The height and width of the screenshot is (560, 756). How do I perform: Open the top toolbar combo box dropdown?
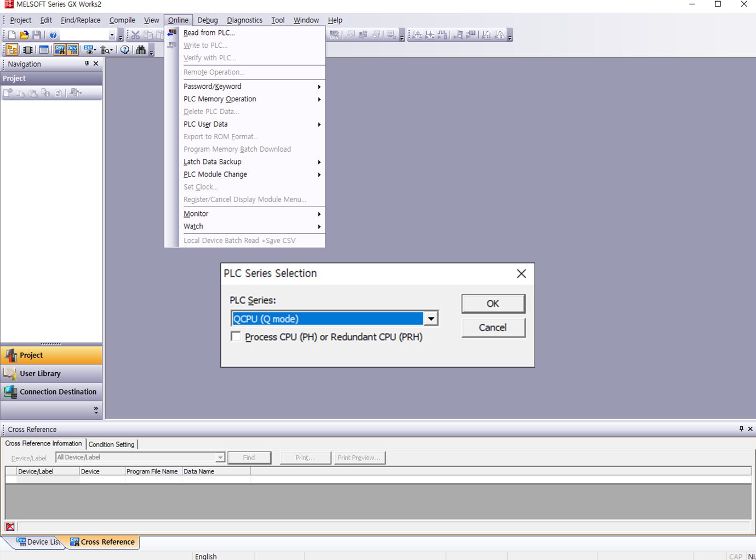[x=112, y=35]
